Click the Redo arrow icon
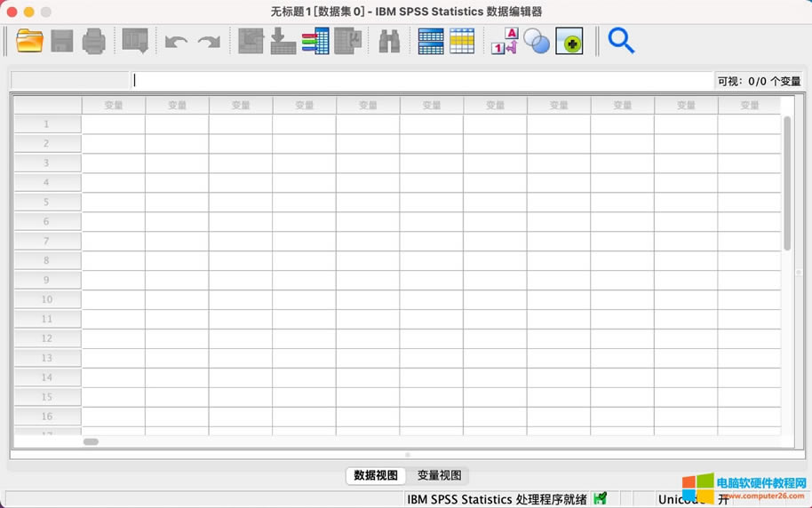The height and width of the screenshot is (508, 812). pyautogui.click(x=209, y=42)
